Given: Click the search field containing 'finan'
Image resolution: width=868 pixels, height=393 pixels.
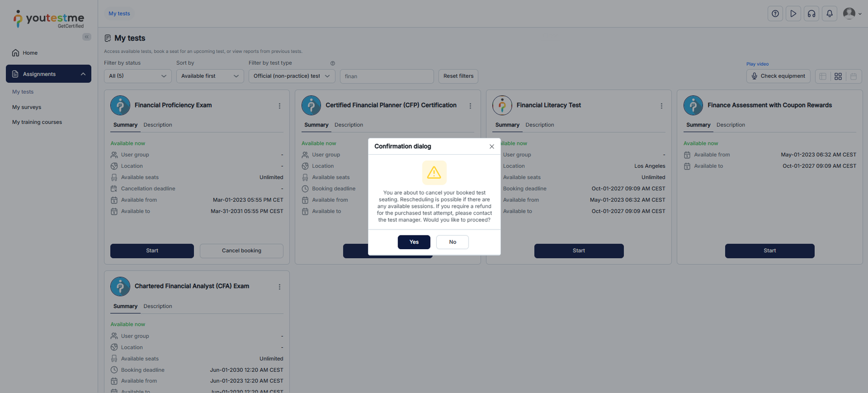Looking at the screenshot, I should [x=386, y=77].
